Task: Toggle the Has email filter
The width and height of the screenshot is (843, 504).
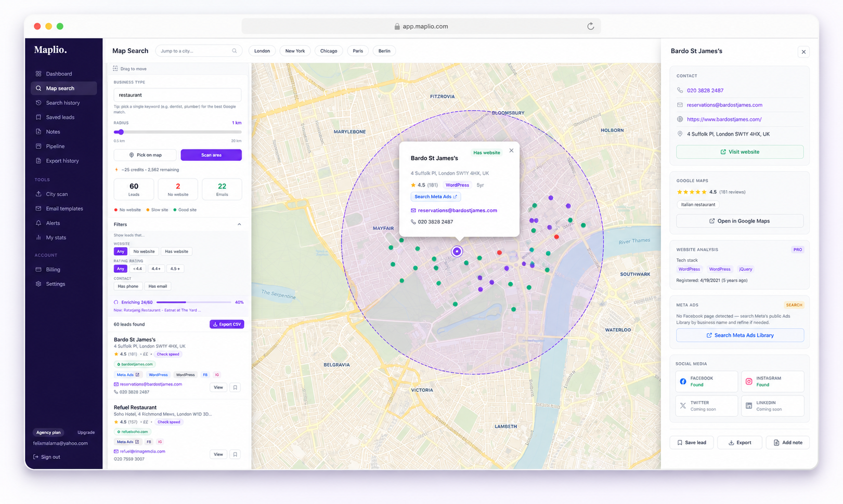Action: pos(158,286)
